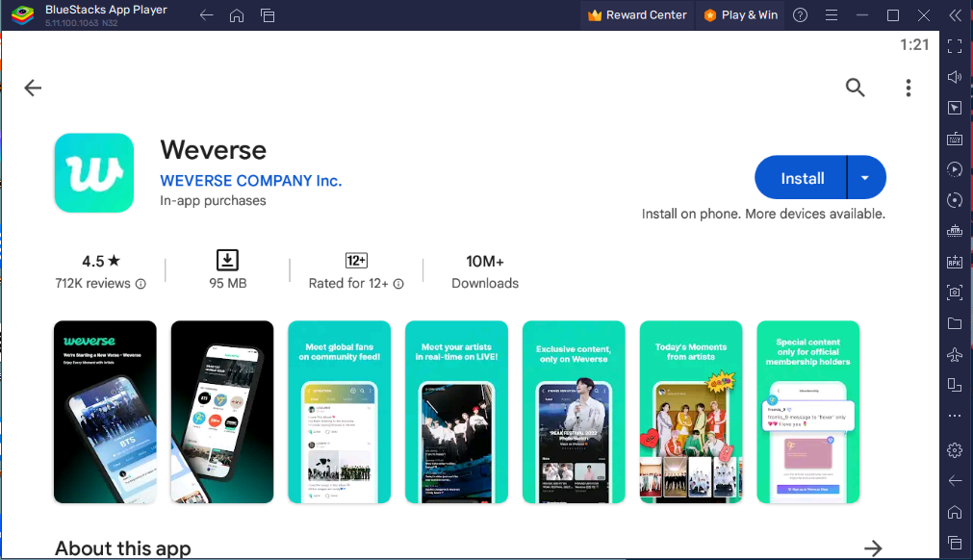Click the BlueStacks title bar back arrow
The image size is (973, 560).
point(207,15)
